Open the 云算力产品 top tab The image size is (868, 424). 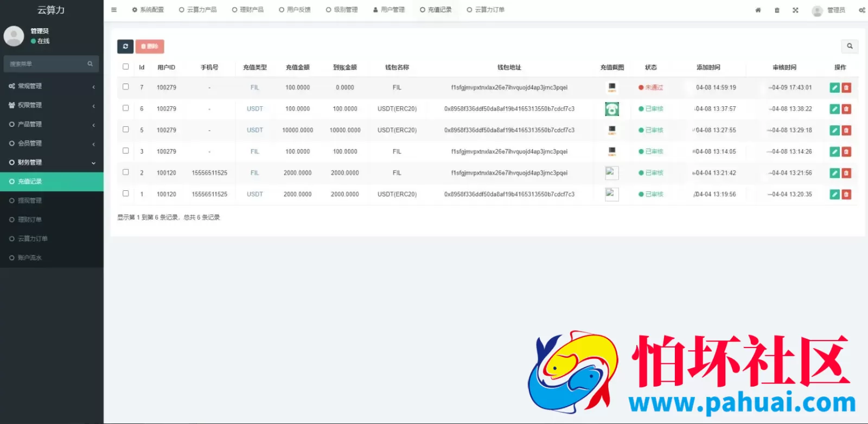(x=197, y=10)
